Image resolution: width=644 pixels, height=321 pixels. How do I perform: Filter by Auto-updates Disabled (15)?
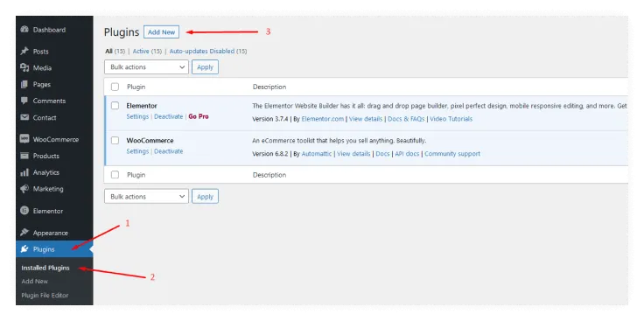[208, 52]
